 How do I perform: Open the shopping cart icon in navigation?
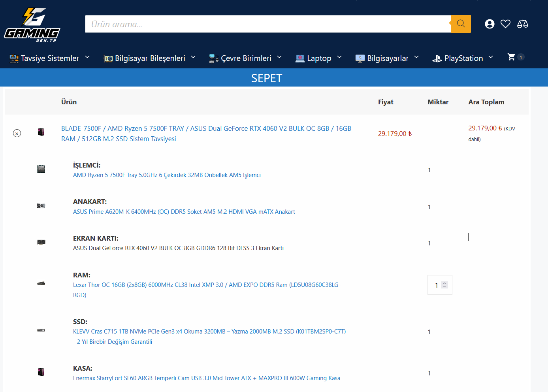coord(511,57)
